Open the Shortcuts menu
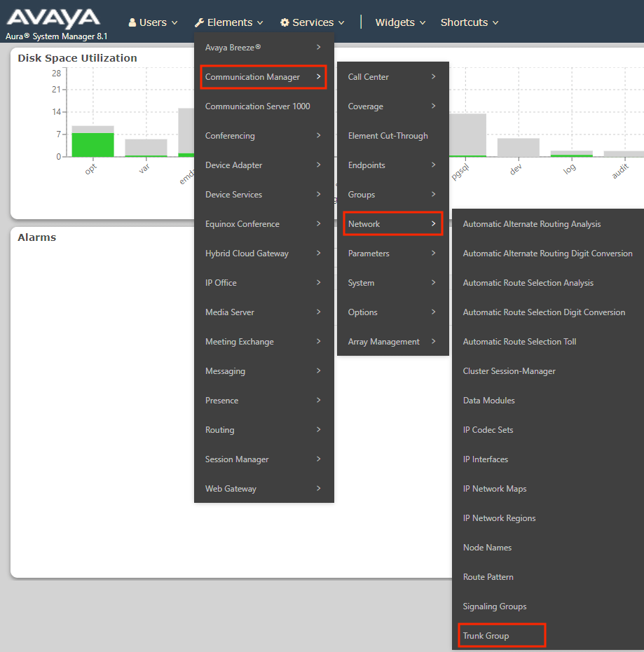The image size is (644, 652). pos(470,22)
